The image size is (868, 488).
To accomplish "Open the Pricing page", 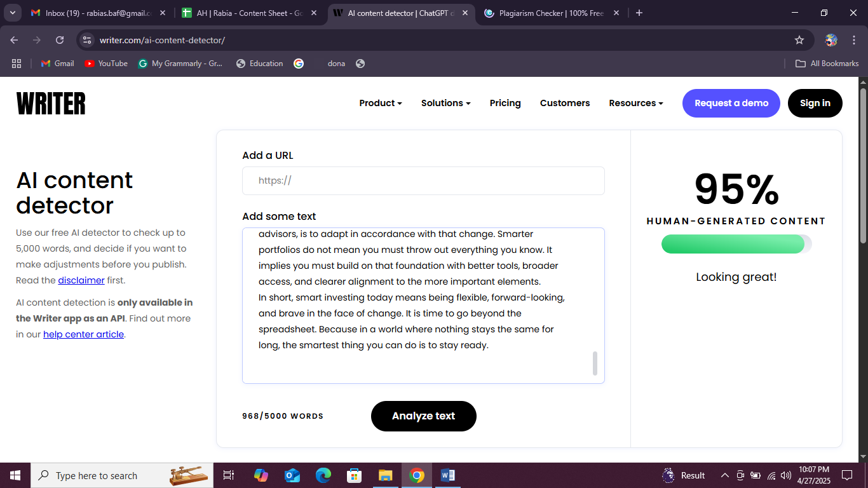I will click(x=505, y=103).
